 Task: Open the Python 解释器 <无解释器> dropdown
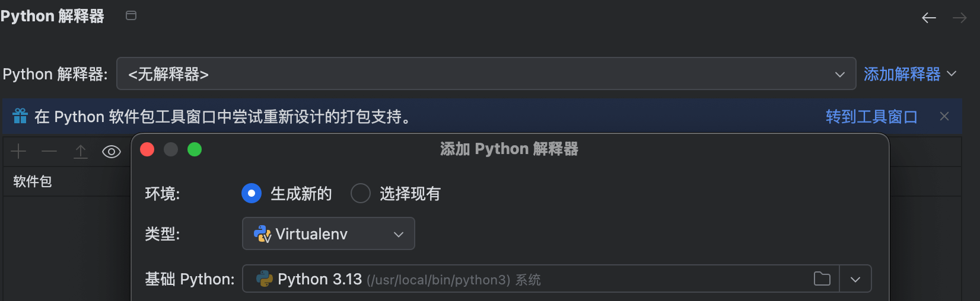click(x=486, y=74)
